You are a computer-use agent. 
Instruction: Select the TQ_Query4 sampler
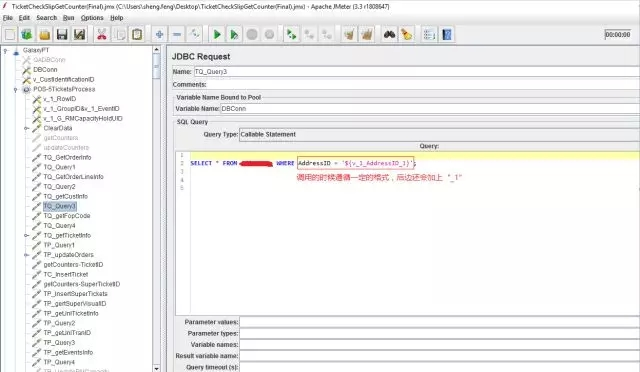tap(59, 226)
